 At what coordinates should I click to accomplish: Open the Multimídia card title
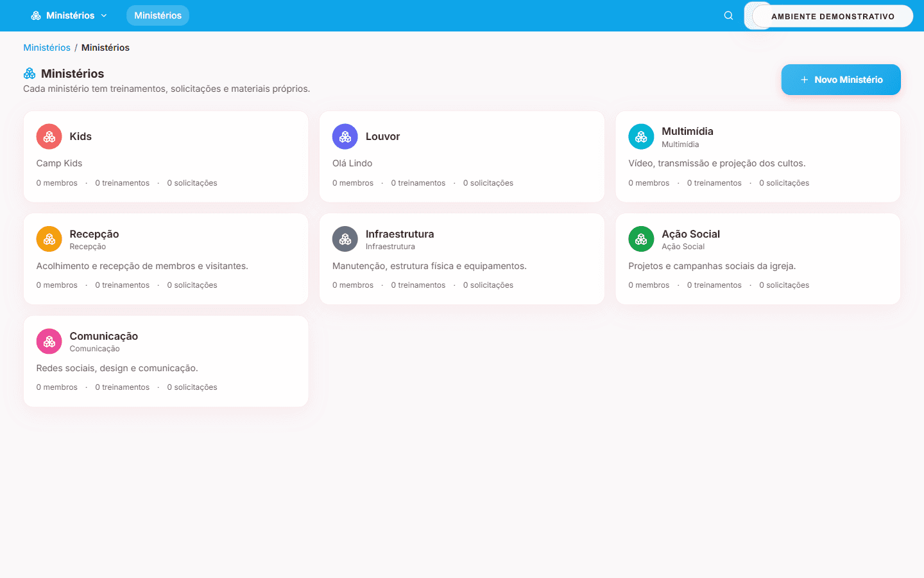pos(687,131)
